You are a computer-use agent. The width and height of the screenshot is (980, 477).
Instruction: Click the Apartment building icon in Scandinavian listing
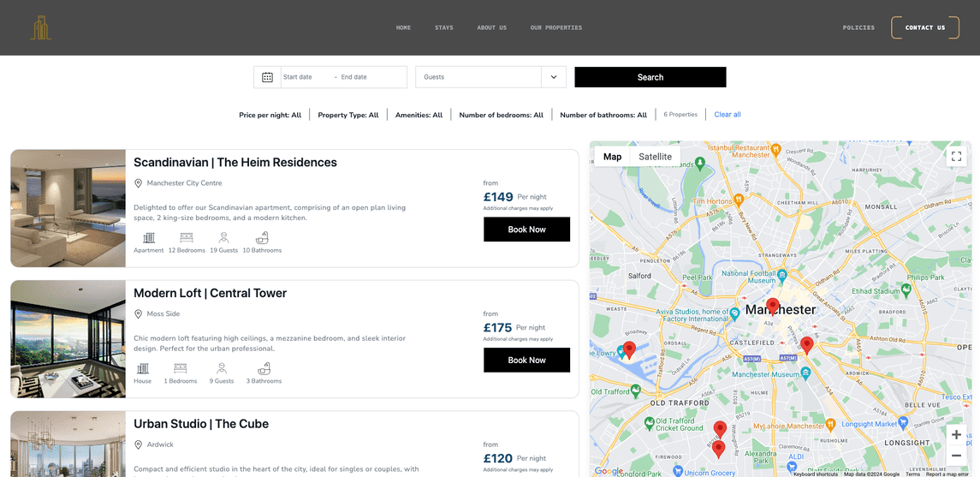[149, 237]
